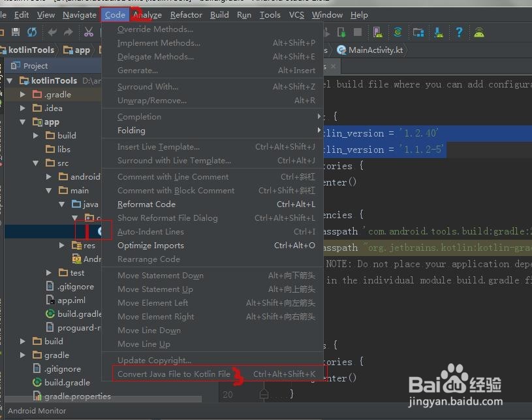Click the AVD Manager icon
The width and height of the screenshot is (532, 420).
coord(378,32)
